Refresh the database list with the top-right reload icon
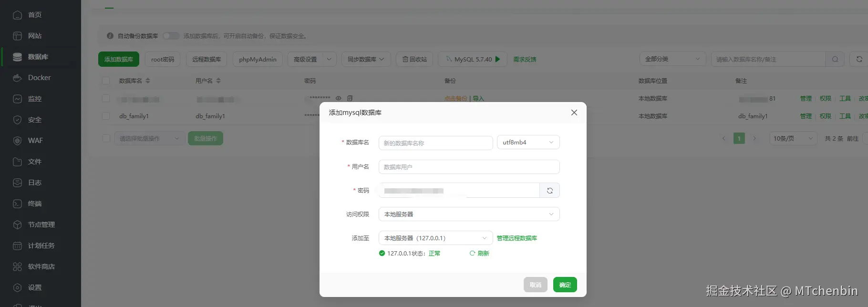Viewport: 868px width, 307px height. [x=859, y=59]
